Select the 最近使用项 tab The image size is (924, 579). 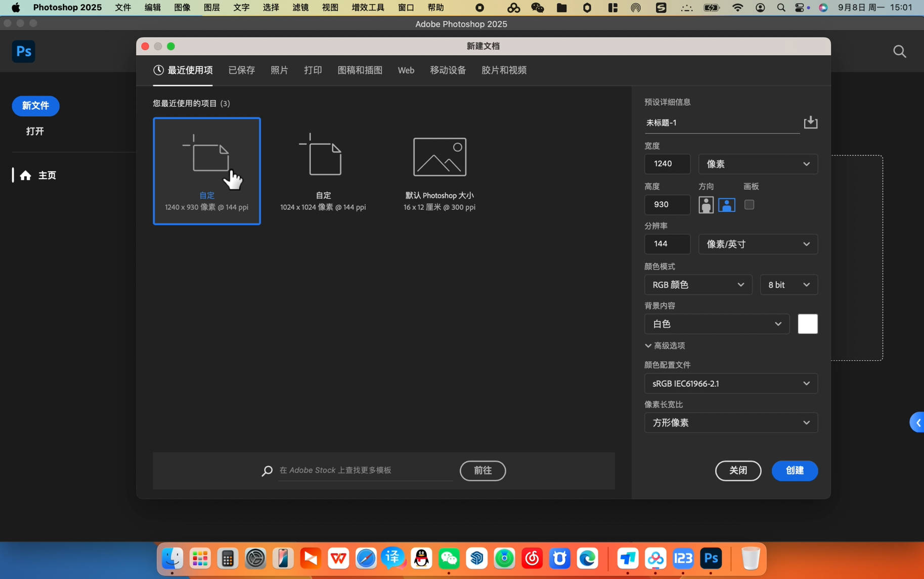click(183, 70)
